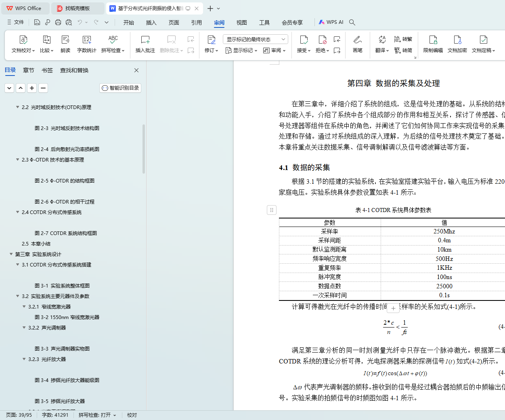Click the collapse-all minus button in outline
Image resolution: width=505 pixels, height=420 pixels.
43,88
